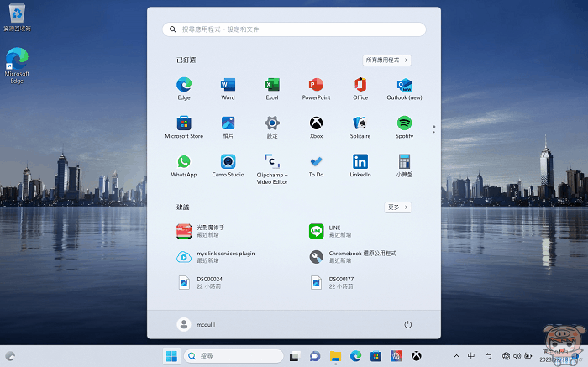
Task: Open Xbox from the taskbar
Action: coord(417,356)
